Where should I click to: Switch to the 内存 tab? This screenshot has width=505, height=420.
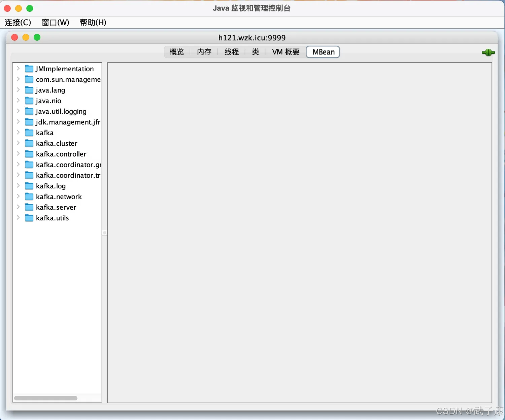[204, 52]
